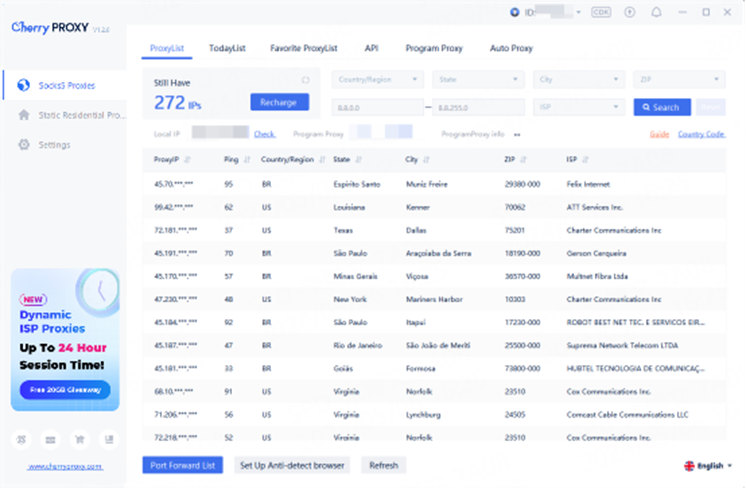Open notifications bell icon
This screenshot has height=488, width=746.
click(656, 12)
